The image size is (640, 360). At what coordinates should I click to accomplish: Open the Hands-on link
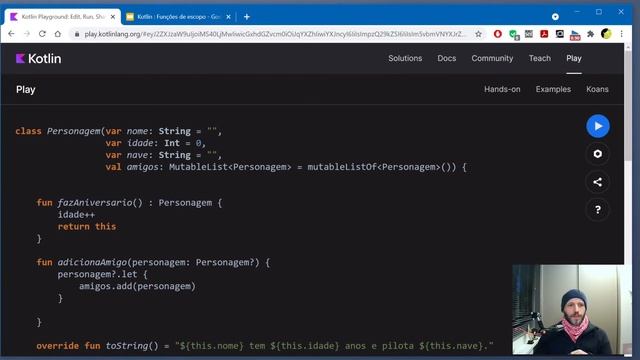click(x=502, y=89)
